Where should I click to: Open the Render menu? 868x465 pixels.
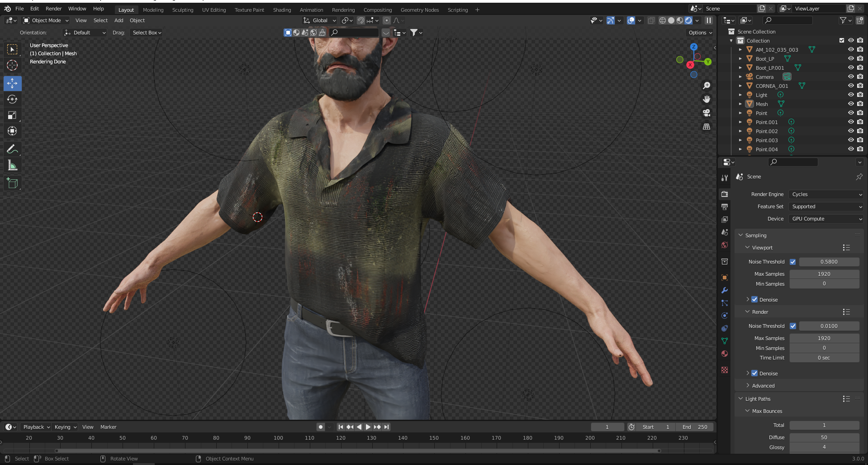(53, 9)
